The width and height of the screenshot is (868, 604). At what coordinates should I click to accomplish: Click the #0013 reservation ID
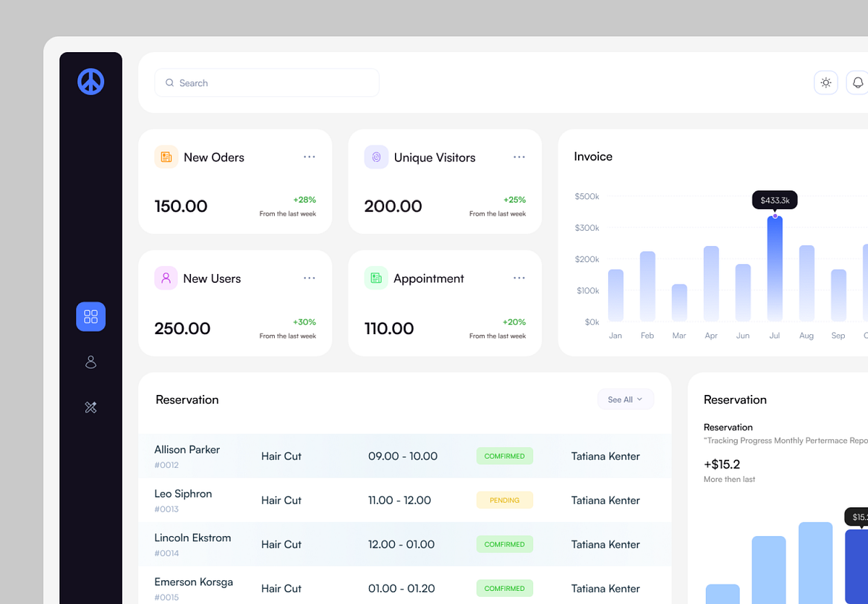[166, 509]
